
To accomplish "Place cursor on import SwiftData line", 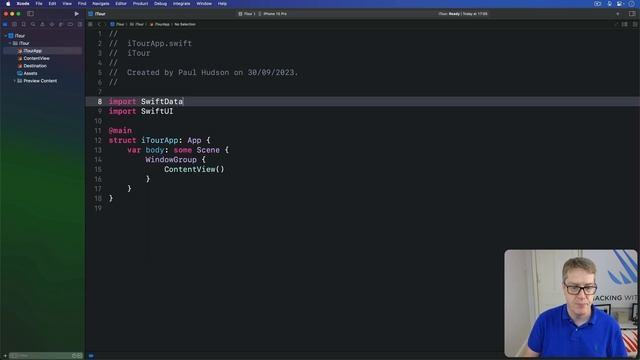I will pos(146,102).
